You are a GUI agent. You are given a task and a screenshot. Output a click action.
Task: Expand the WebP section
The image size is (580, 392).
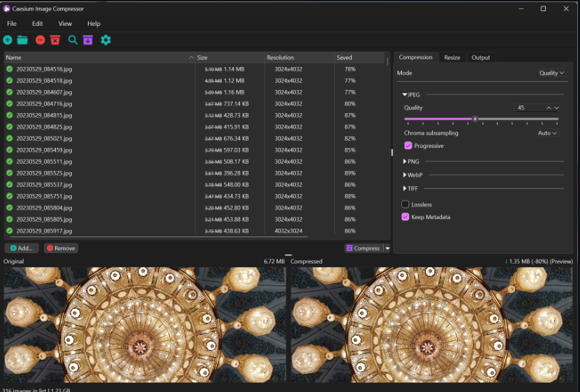pyautogui.click(x=405, y=175)
